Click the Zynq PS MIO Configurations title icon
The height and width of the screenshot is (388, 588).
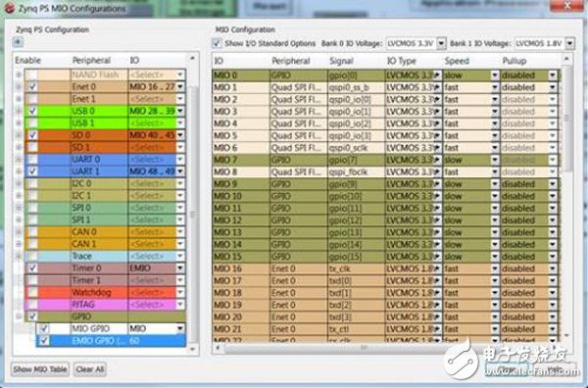tap(10, 8)
